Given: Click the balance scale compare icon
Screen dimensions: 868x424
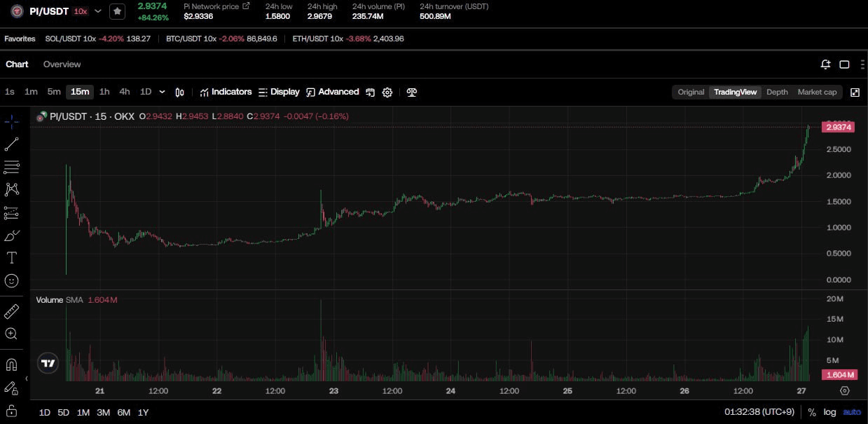Looking at the screenshot, I should (x=412, y=92).
